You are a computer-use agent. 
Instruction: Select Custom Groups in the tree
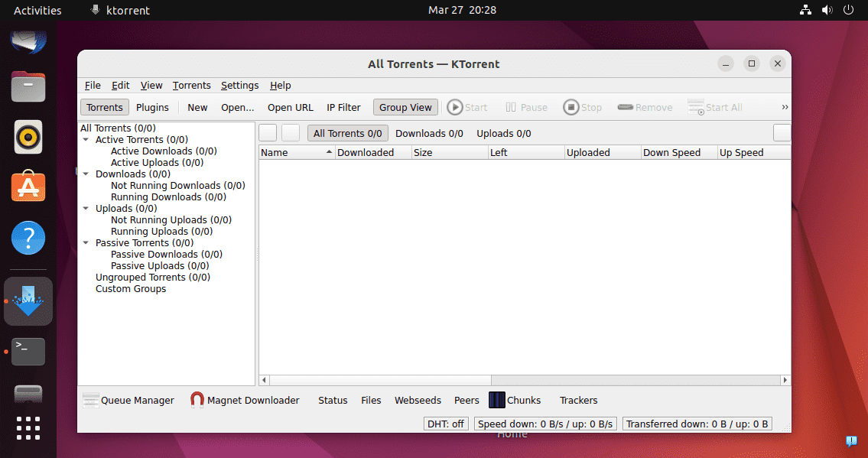[x=131, y=289]
